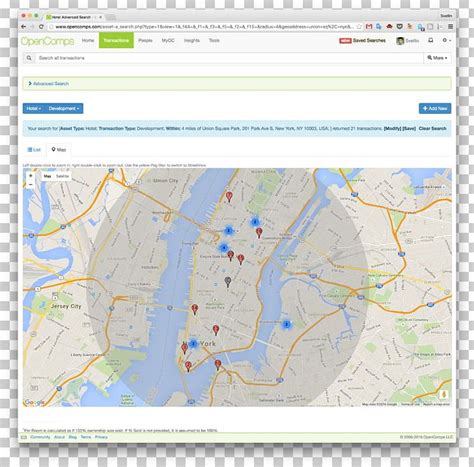Close the Hotel Advanced Search browser tab
Viewport: 474px width, 467px height.
[100, 17]
